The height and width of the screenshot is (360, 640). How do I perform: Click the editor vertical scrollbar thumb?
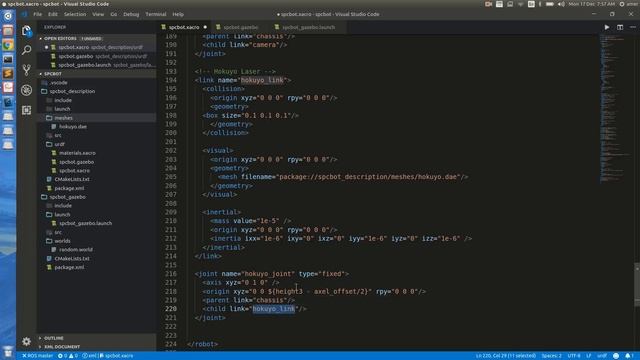(x=637, y=284)
